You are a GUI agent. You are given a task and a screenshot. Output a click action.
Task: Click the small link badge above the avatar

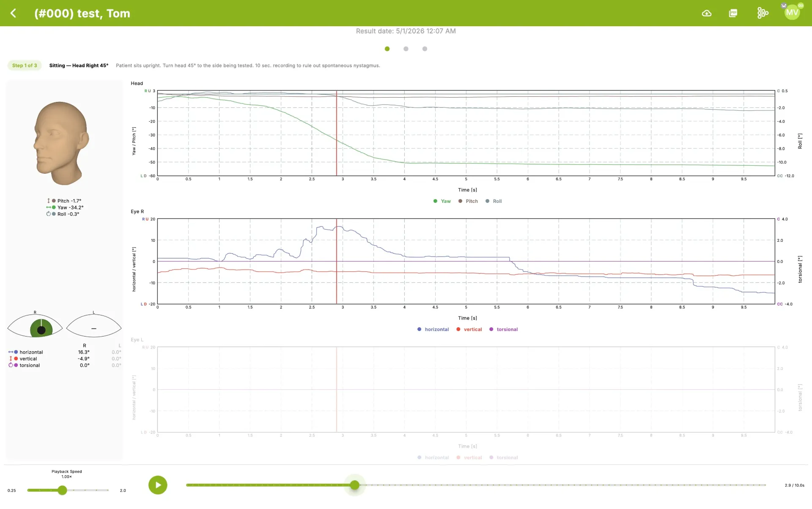tap(801, 5)
